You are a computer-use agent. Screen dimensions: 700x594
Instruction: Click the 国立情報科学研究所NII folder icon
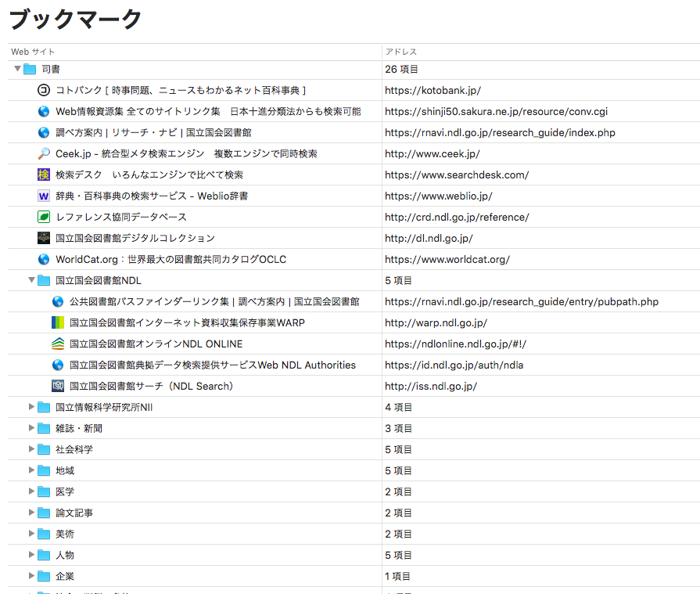tap(44, 407)
